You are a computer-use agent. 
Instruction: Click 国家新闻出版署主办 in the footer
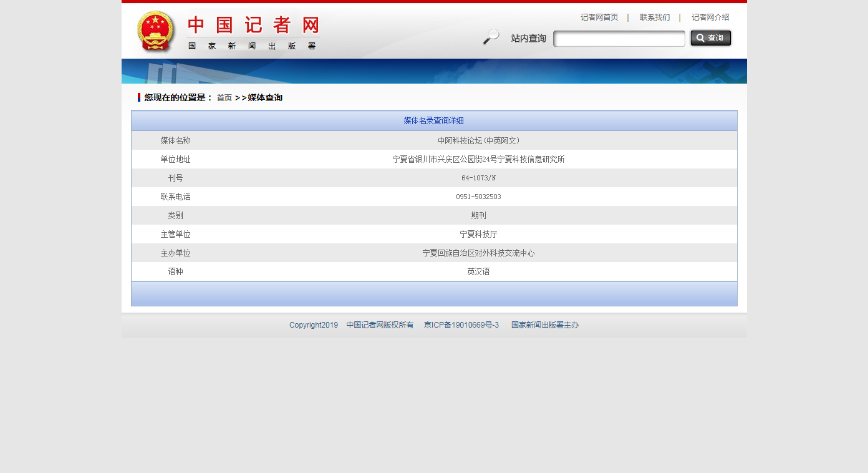[x=544, y=325]
